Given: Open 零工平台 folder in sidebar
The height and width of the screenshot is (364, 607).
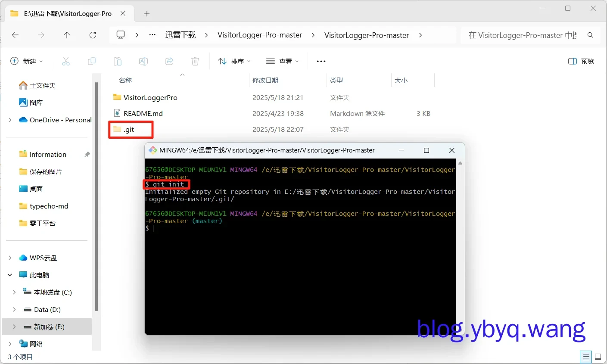Looking at the screenshot, I should 42,223.
